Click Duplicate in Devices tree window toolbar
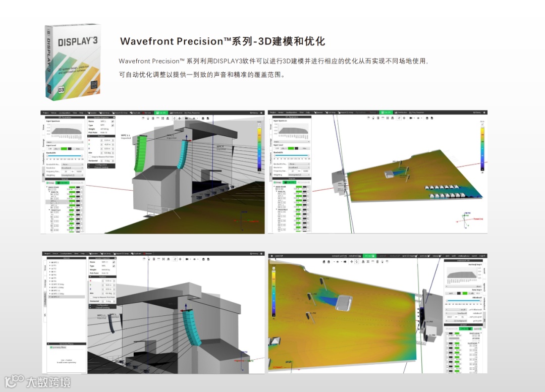 [x=136, y=254]
